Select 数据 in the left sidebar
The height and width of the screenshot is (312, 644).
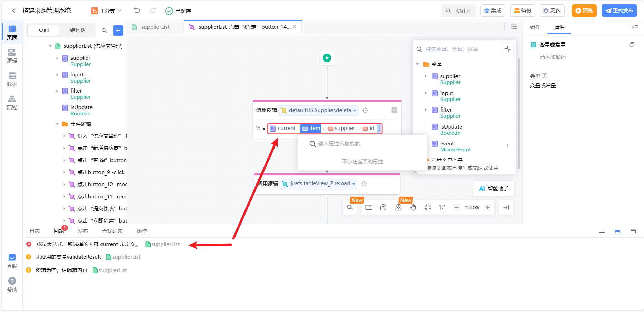(12, 79)
